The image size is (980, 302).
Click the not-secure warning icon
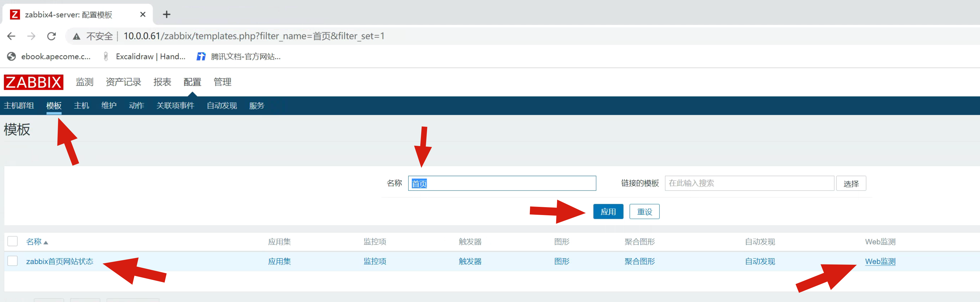point(76,36)
